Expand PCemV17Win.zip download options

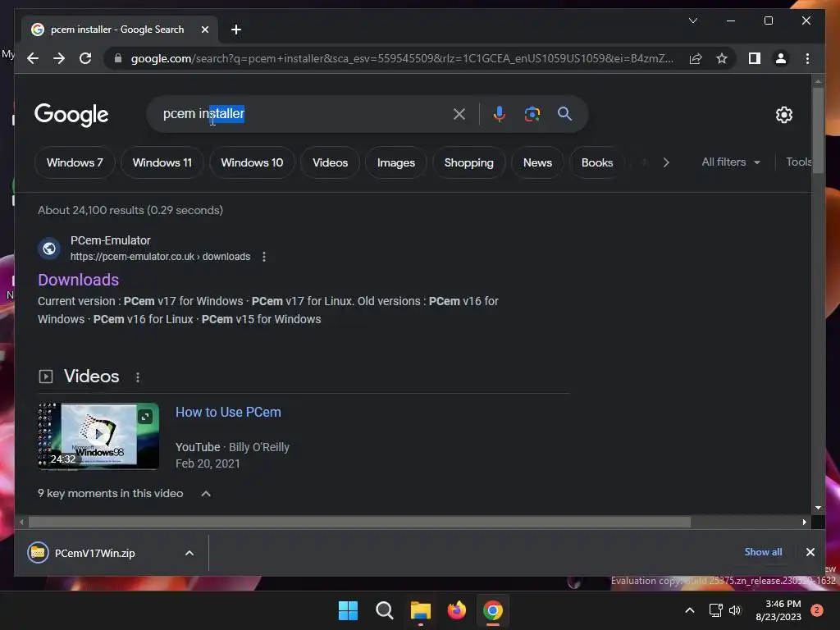pos(189,553)
